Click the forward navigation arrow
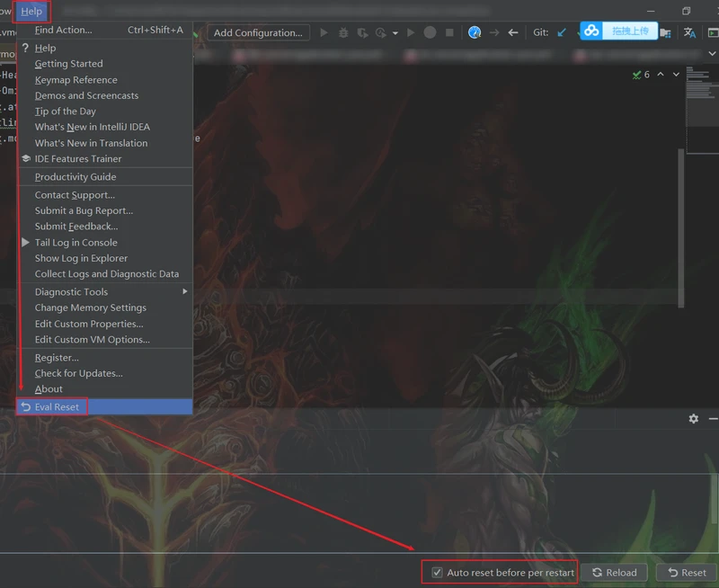Viewport: 719px width, 588px height. coord(494,32)
